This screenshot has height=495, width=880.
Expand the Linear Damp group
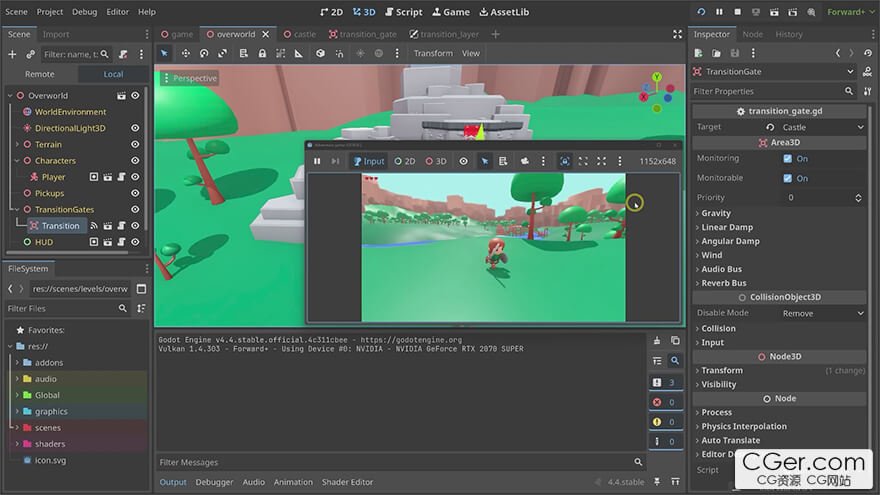[x=727, y=227]
